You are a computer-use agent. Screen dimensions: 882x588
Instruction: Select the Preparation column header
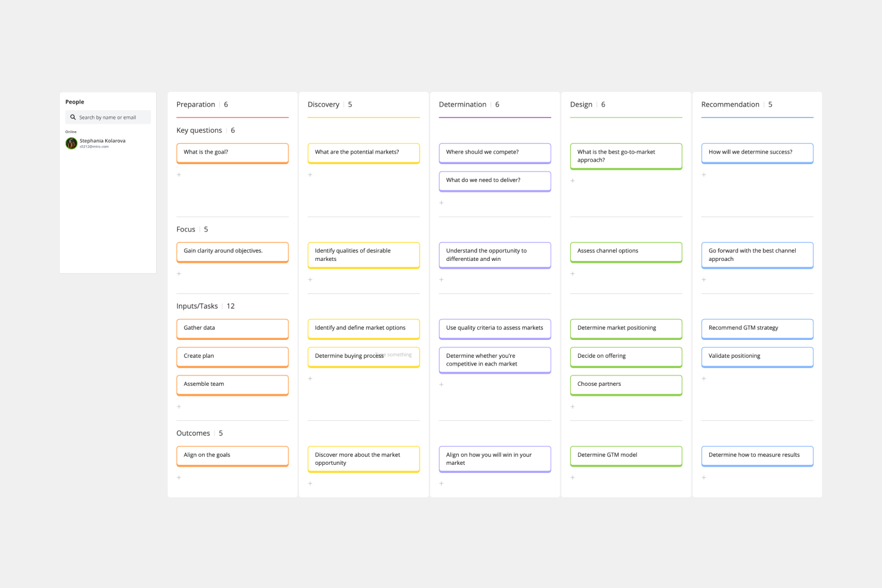tap(196, 105)
